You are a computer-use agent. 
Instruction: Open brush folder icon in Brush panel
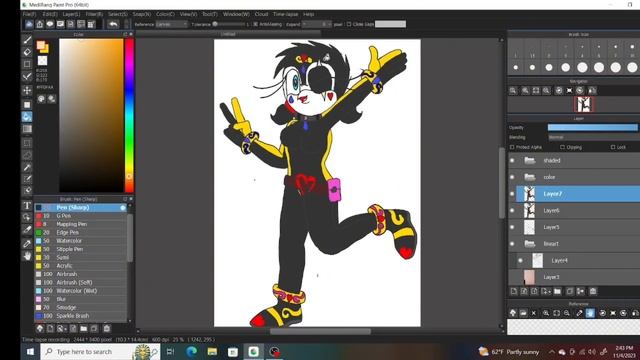tap(84, 329)
